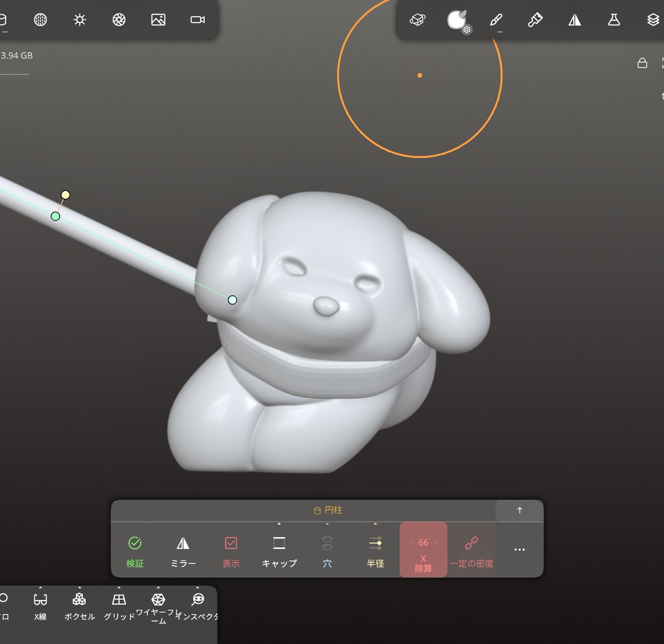The image size is (664, 644).
Task: Open the Topology menu sphere-grid icon
Action: (40, 20)
